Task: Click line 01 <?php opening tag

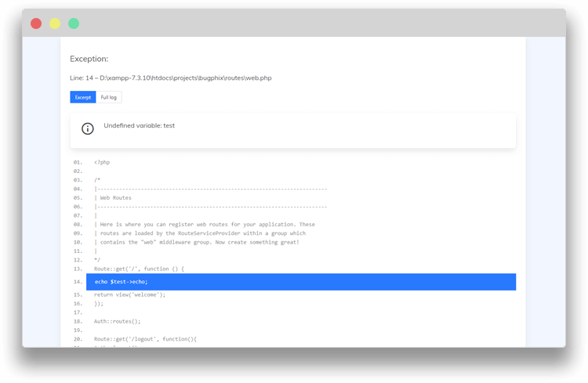Action: [102, 162]
